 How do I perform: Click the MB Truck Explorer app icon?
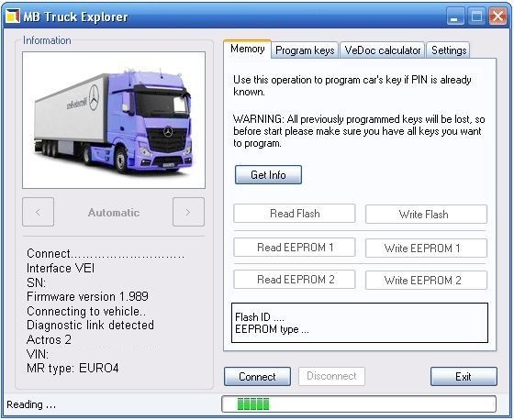pyautogui.click(x=13, y=16)
